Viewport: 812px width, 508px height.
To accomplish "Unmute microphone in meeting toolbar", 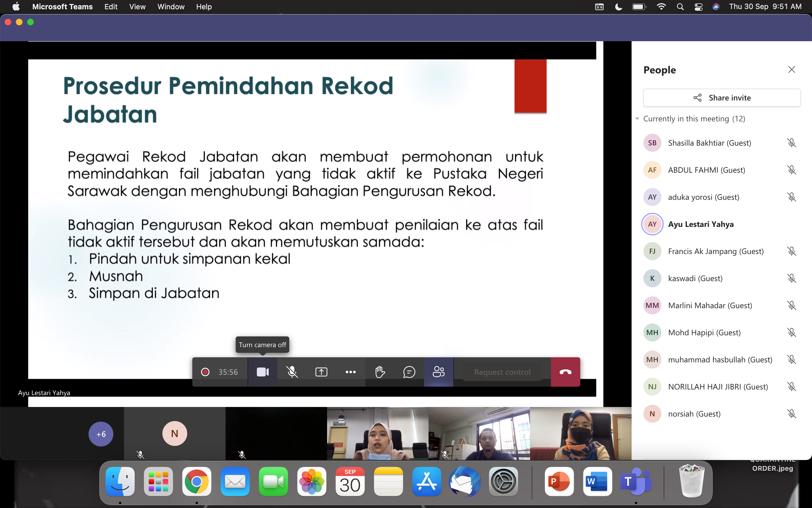I will click(x=292, y=372).
